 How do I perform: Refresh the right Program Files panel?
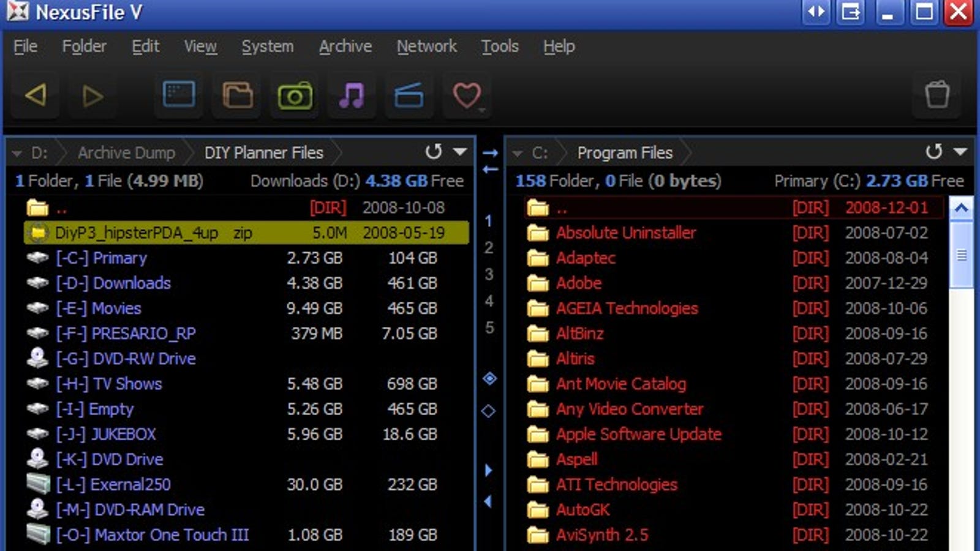click(933, 151)
